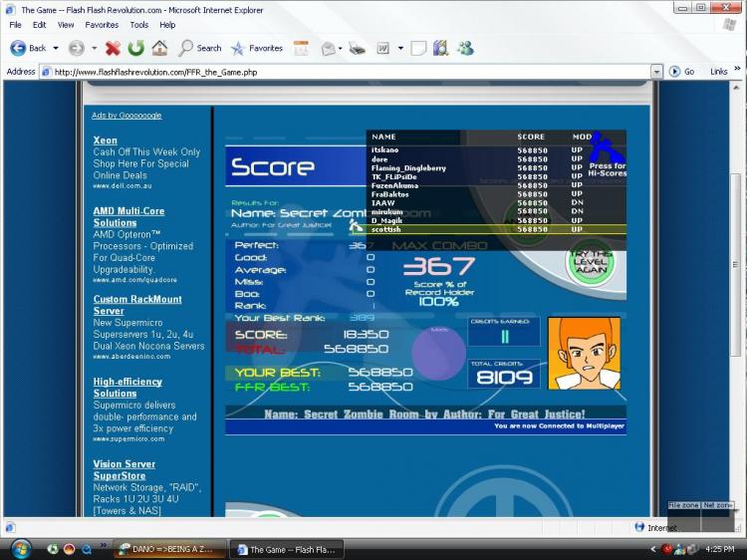This screenshot has height=560, width=747.
Task: Click the Try This Level Again button
Action: 591,262
